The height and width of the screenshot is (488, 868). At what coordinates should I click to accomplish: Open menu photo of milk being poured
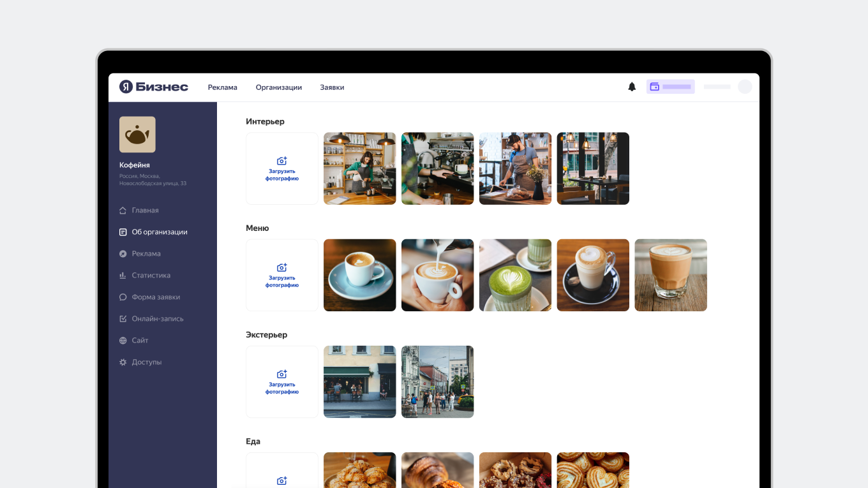pos(438,275)
